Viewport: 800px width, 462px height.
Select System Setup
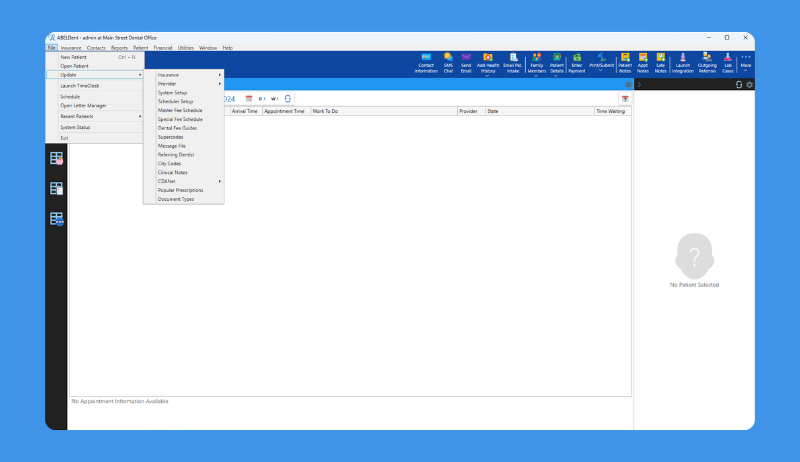(x=184, y=93)
